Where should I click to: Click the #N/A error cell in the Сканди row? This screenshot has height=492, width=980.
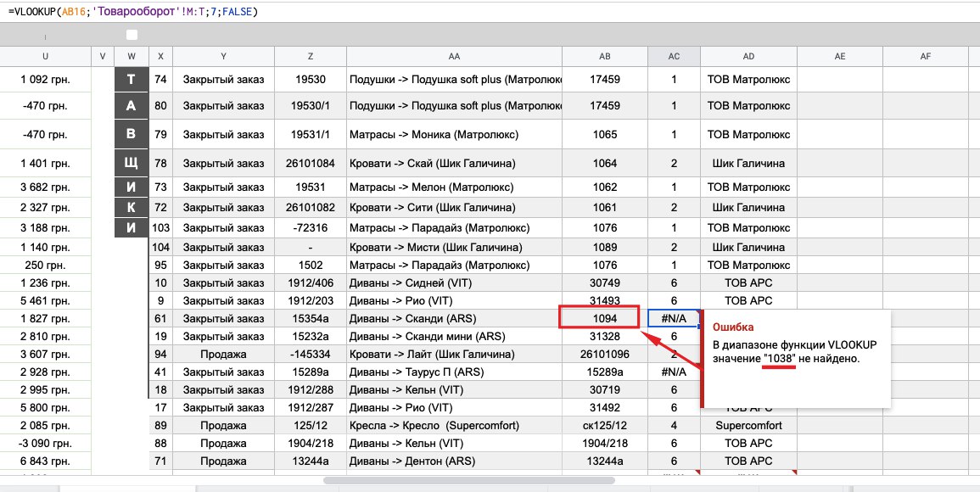click(x=673, y=318)
